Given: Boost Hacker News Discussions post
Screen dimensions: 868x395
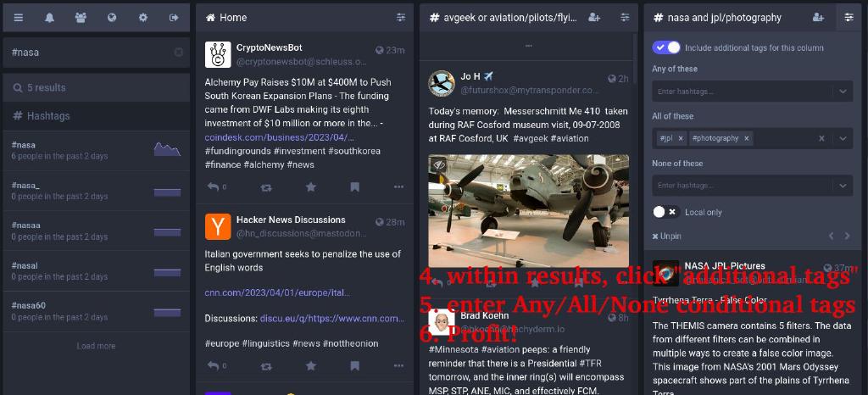Looking at the screenshot, I should (266, 366).
